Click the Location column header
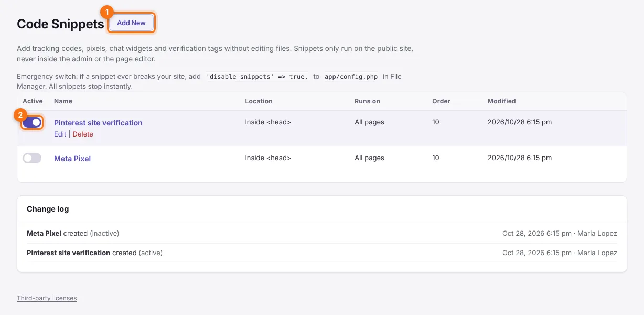 tap(259, 101)
